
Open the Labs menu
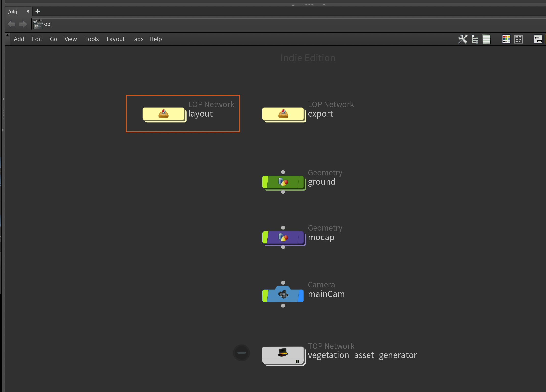[x=137, y=39]
